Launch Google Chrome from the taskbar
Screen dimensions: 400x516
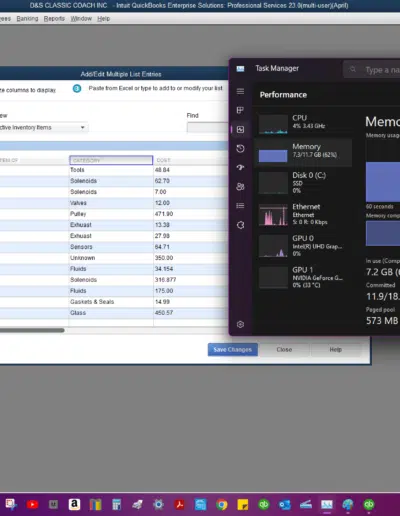point(222,504)
